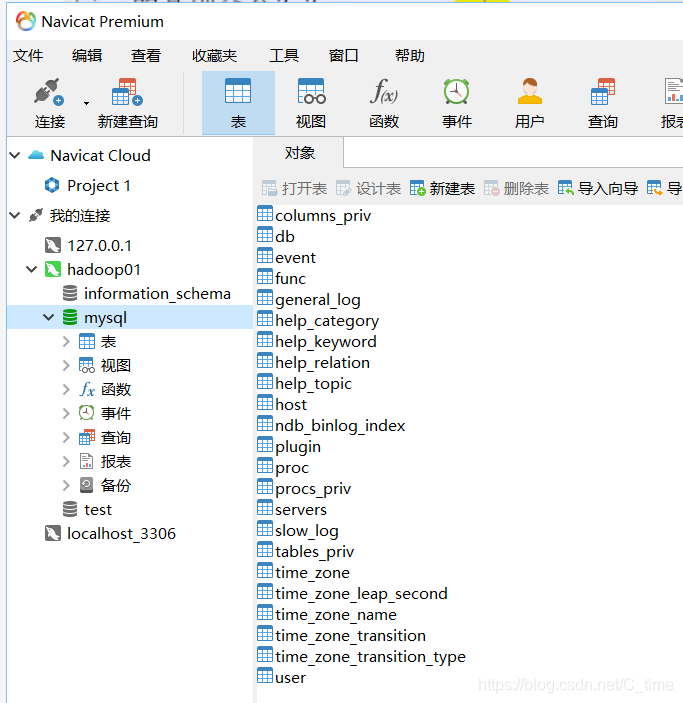
Task: Click the Events (事件) clock tree icon
Action: pyautogui.click(x=86, y=413)
